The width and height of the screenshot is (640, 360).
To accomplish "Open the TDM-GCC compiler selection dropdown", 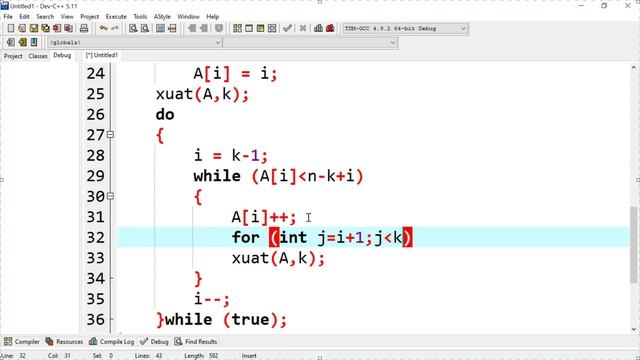I will [405, 29].
